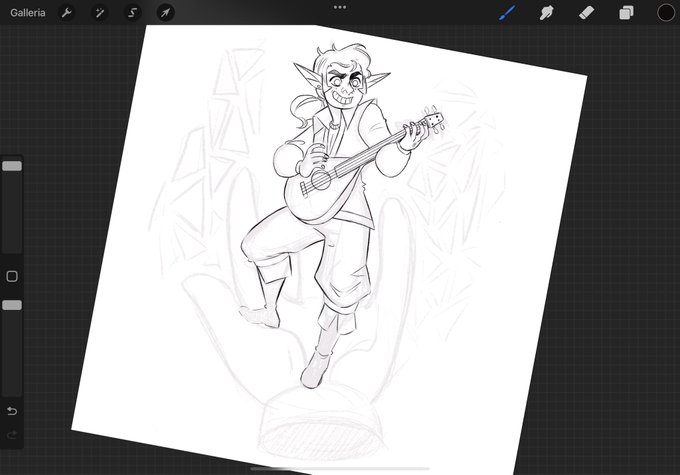
Task: Open the Adjustments magic wand menu
Action: click(x=99, y=13)
